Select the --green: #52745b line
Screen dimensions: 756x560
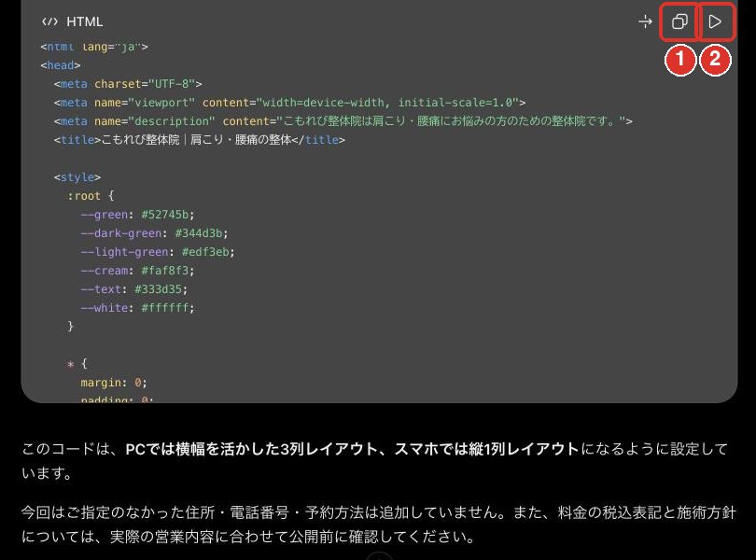point(137,215)
